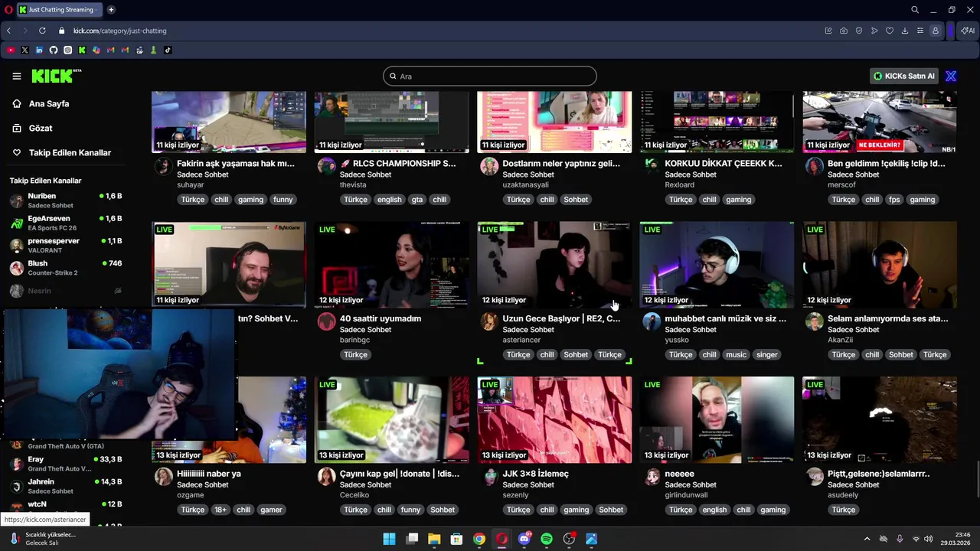Take a snapshot with the camera icon

[x=844, y=31]
